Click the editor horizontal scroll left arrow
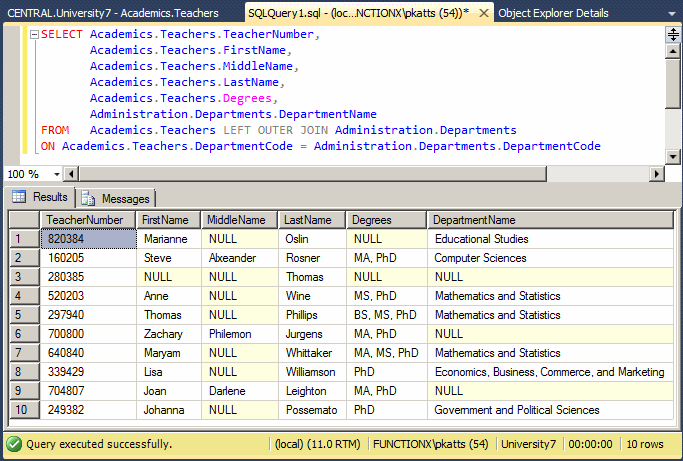The width and height of the screenshot is (683, 461). (71, 174)
